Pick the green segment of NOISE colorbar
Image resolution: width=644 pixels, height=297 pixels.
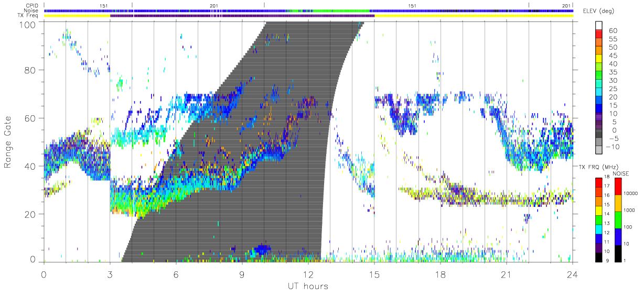tap(618, 219)
